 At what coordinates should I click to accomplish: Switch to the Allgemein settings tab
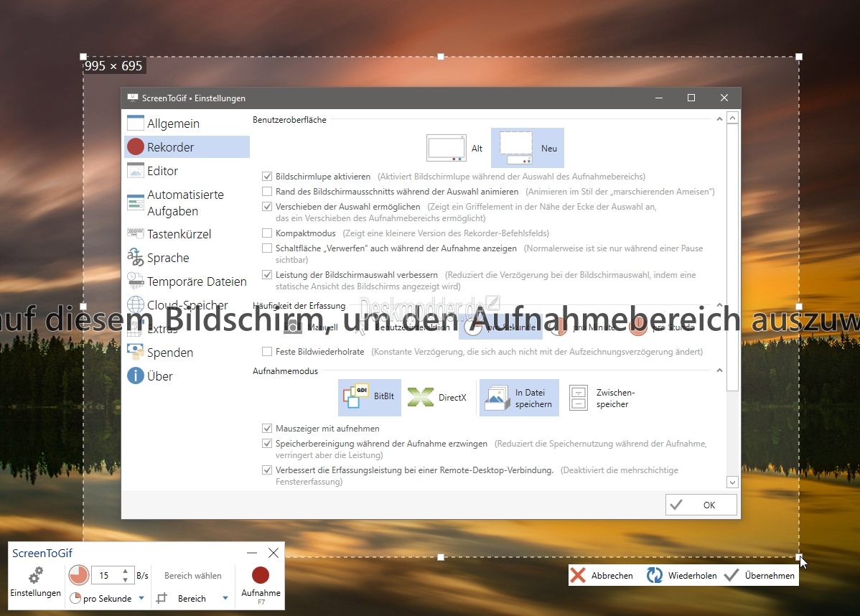click(187, 124)
